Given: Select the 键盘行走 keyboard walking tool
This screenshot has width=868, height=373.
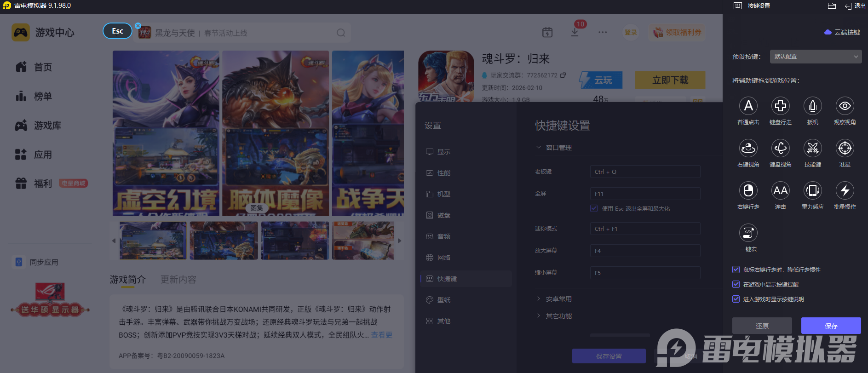Looking at the screenshot, I should pos(781,106).
